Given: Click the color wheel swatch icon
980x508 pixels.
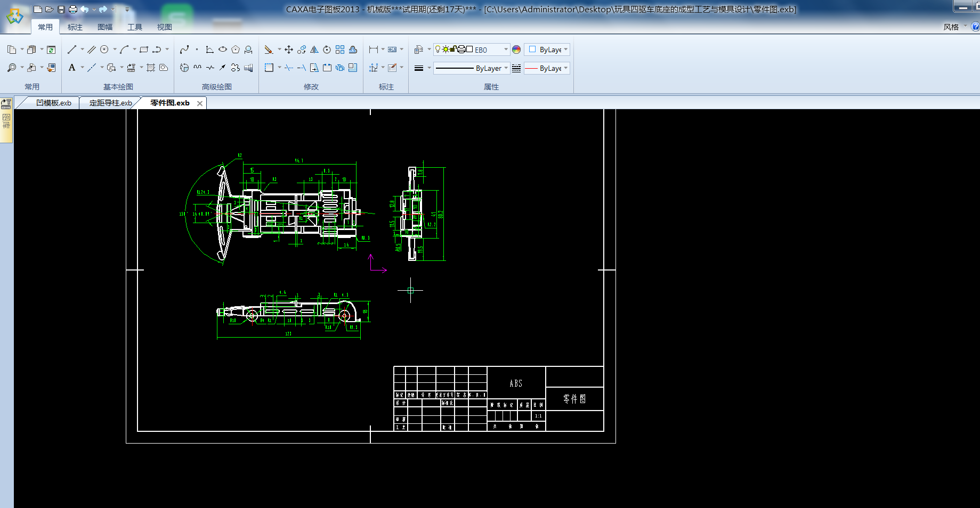Looking at the screenshot, I should 516,50.
